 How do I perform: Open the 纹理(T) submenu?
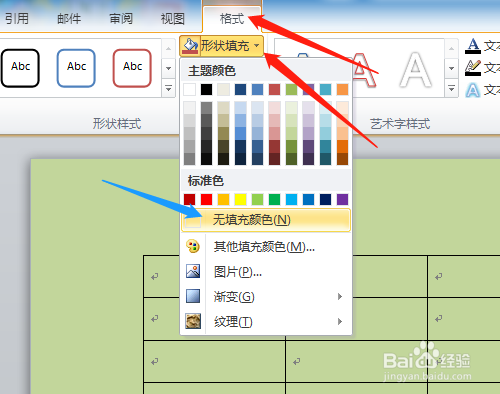(266, 321)
